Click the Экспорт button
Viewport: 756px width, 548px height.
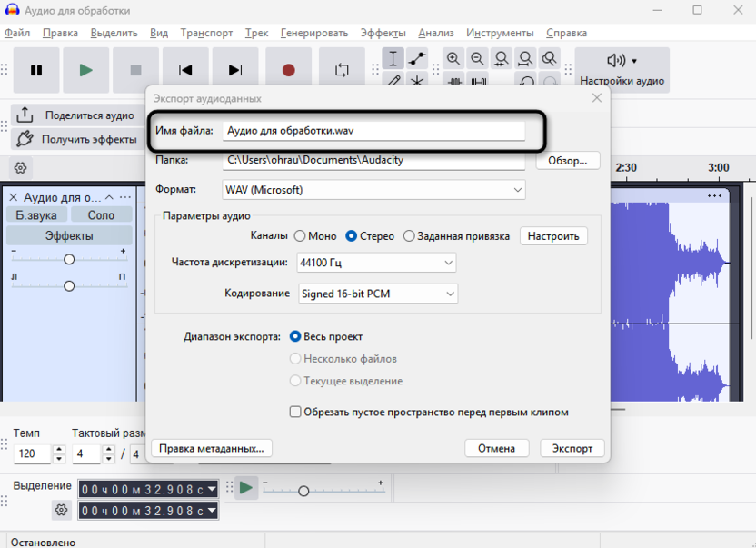coord(572,448)
